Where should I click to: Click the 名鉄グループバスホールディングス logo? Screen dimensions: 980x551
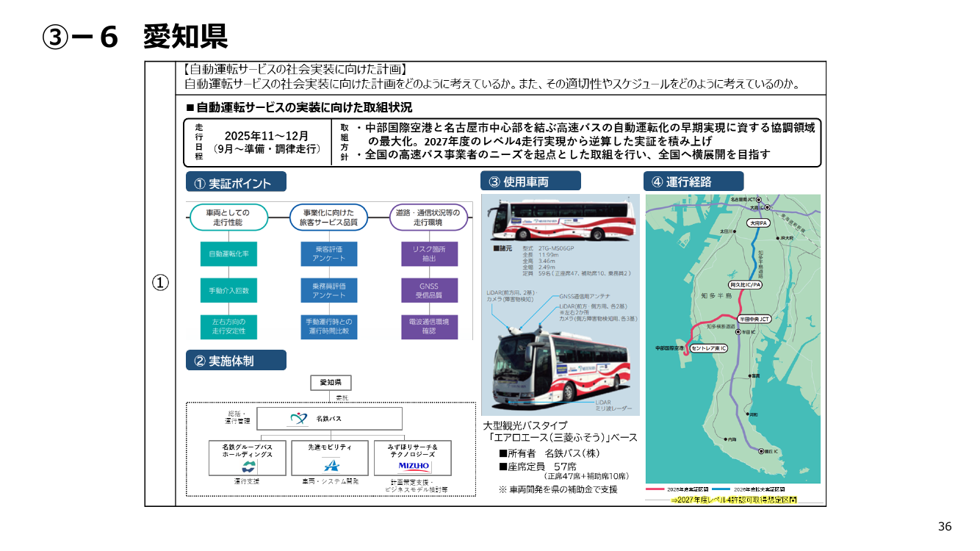pyautogui.click(x=248, y=467)
